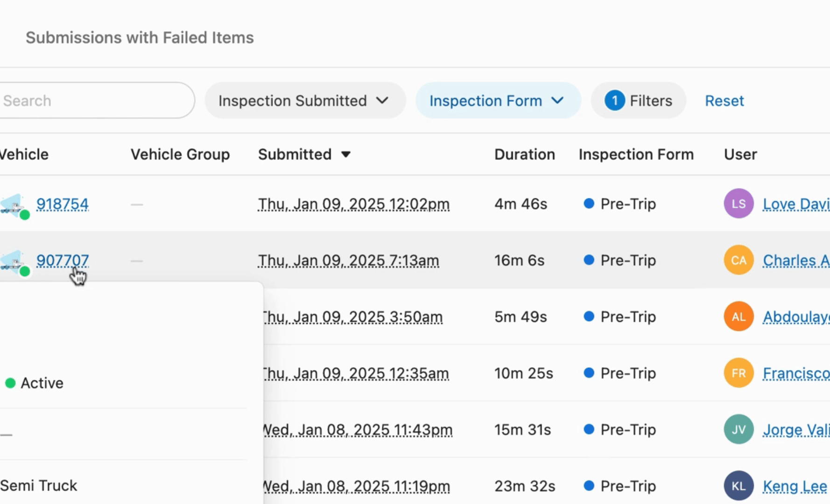The height and width of the screenshot is (504, 830).
Task: Open the Inspection Form filter dropdown
Action: click(x=498, y=101)
